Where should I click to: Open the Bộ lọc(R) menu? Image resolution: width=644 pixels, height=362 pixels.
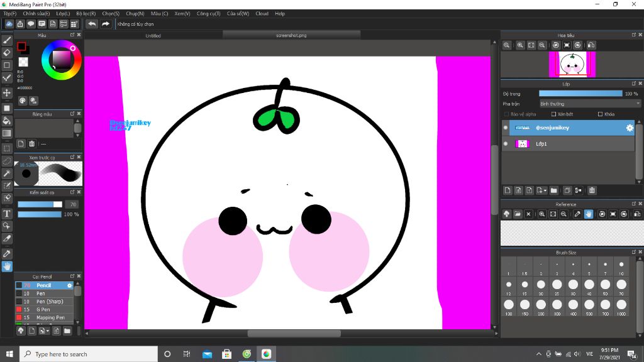tap(86, 13)
